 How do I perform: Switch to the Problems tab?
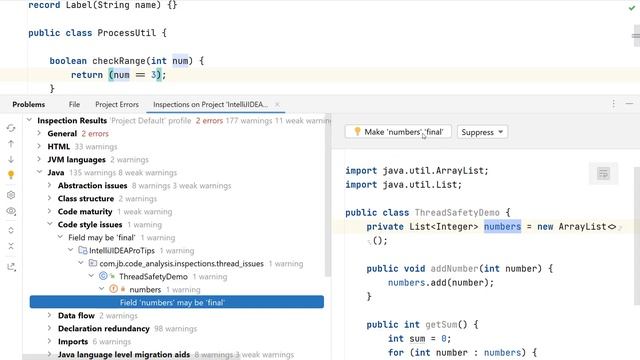(x=29, y=104)
